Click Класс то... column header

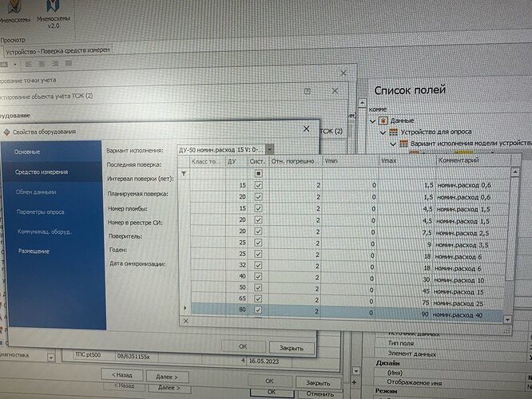(x=208, y=162)
